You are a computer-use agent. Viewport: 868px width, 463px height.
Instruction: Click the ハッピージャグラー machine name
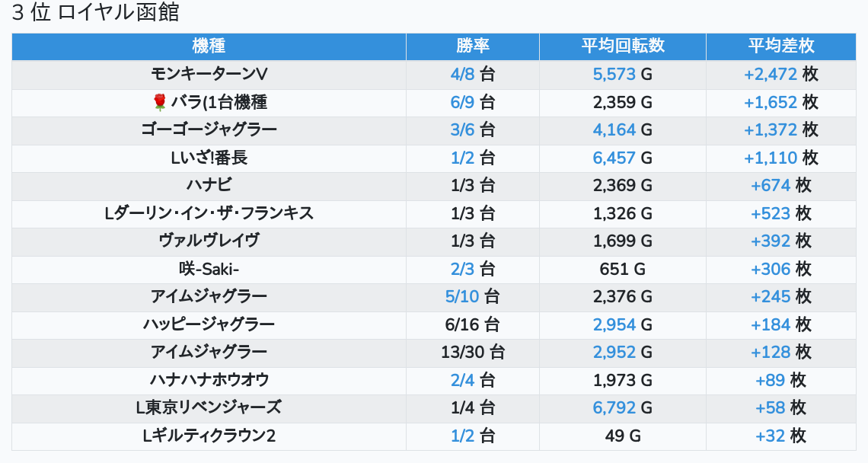click(209, 324)
